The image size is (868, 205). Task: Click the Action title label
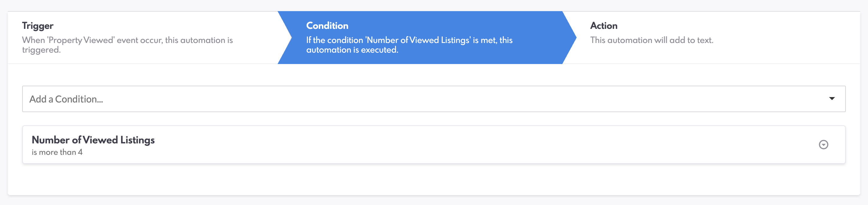pos(603,26)
